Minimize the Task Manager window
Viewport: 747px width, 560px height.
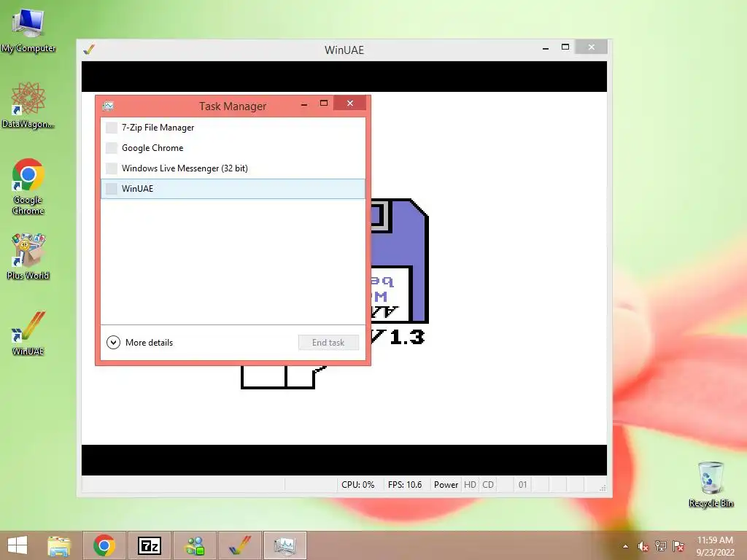click(x=304, y=104)
